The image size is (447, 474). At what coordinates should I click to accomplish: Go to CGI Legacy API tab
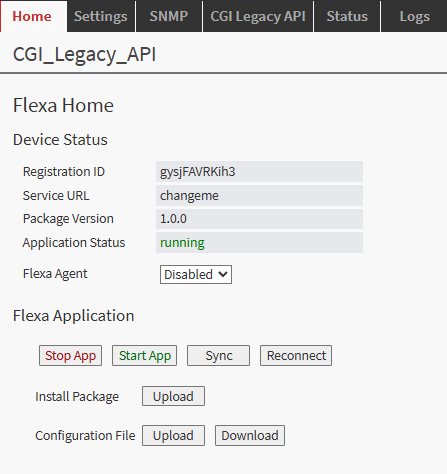(258, 16)
